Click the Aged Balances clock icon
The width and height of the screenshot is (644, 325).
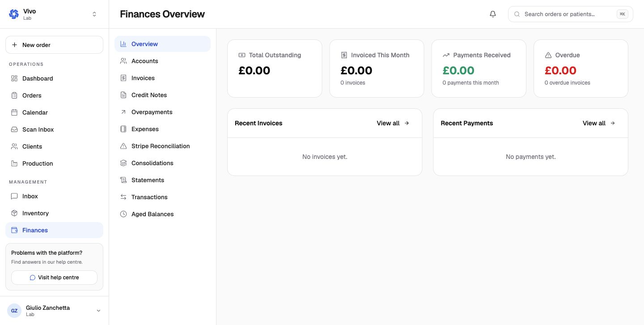[x=123, y=214]
